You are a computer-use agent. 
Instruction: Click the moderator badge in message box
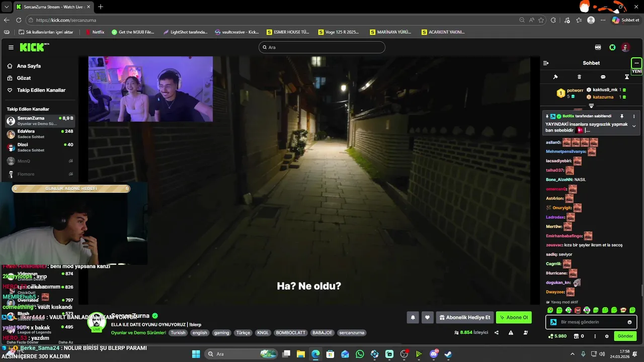tap(553, 322)
